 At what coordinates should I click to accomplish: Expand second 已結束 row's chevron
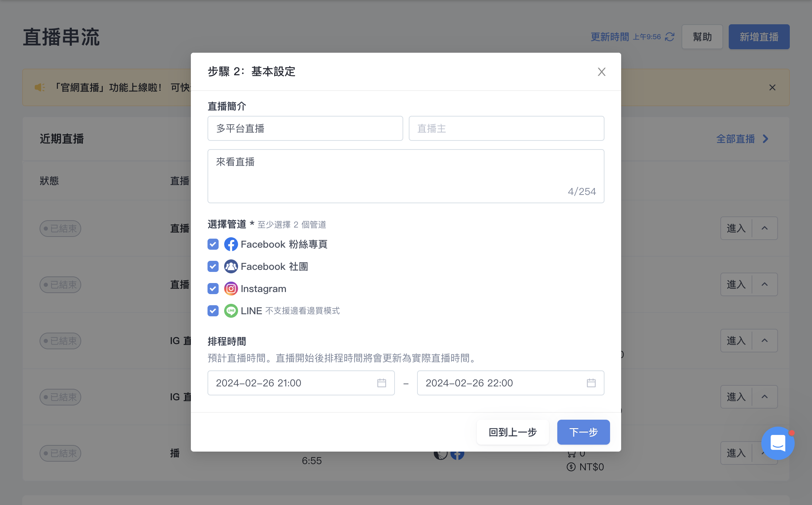coord(764,284)
